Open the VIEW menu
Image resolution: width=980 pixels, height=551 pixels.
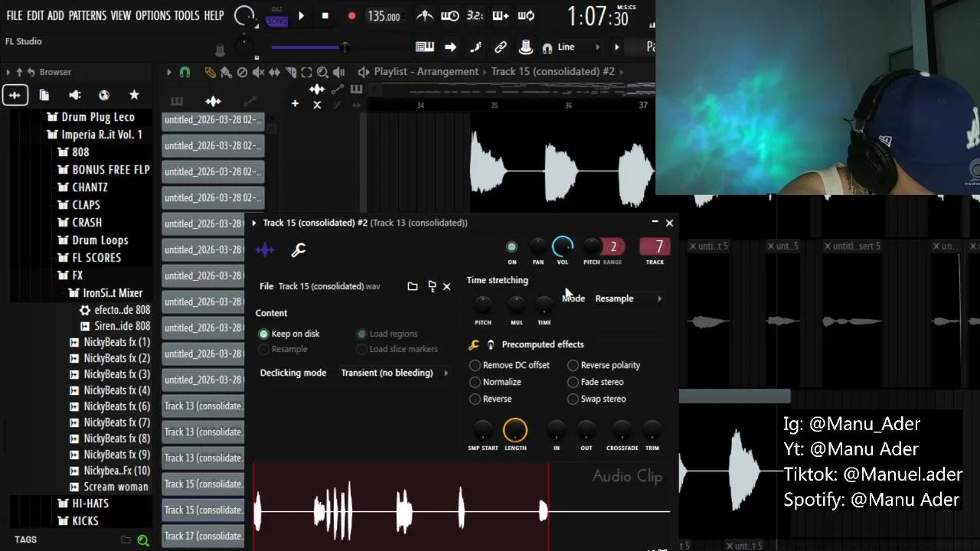[121, 15]
